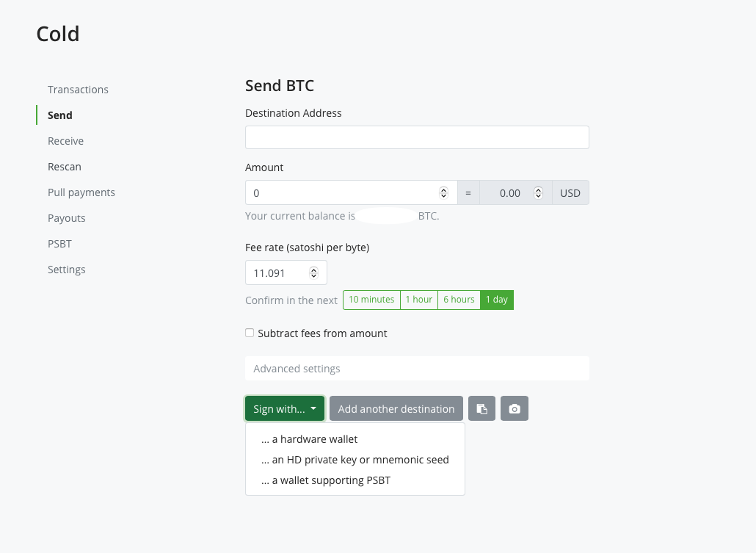Choose HD private key or mnemonic seed

(355, 460)
